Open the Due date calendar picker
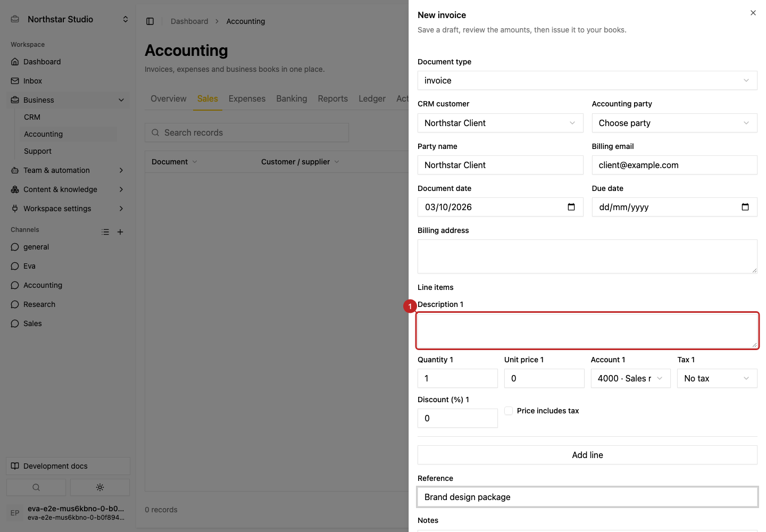 (745, 207)
